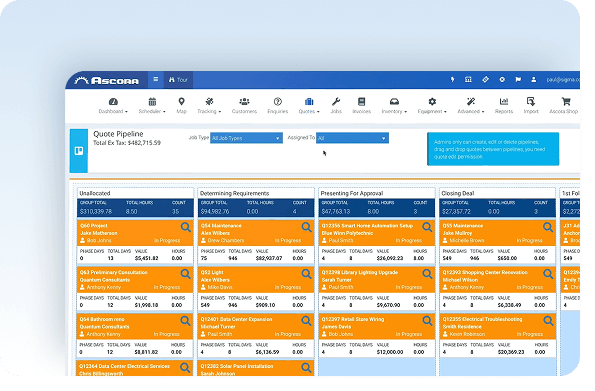Click Determining Requirements total $94,982.76
Viewport: 595px width, 391px height.
tap(215, 211)
